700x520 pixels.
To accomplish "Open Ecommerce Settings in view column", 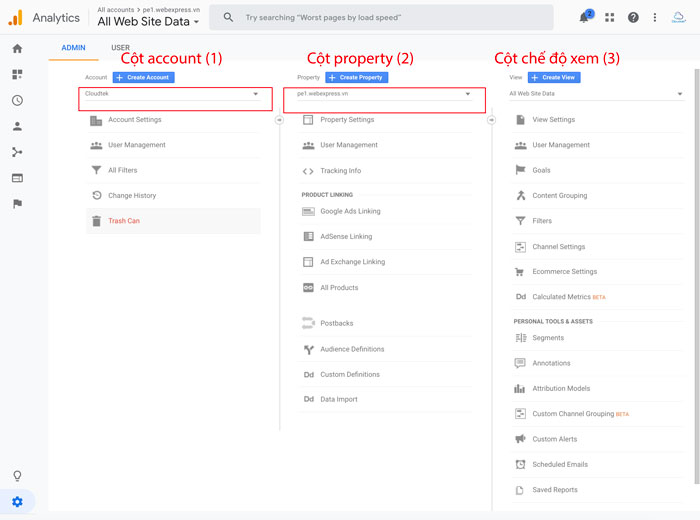I will [564, 272].
